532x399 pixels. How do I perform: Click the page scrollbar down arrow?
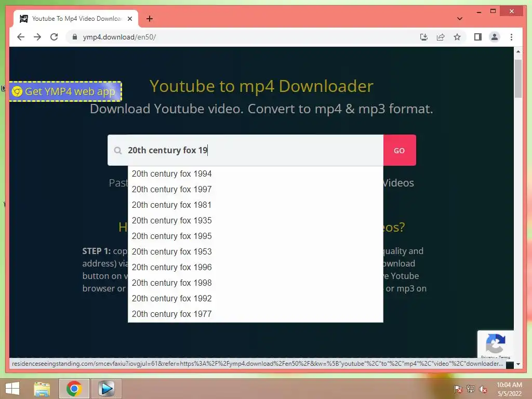[x=518, y=364]
